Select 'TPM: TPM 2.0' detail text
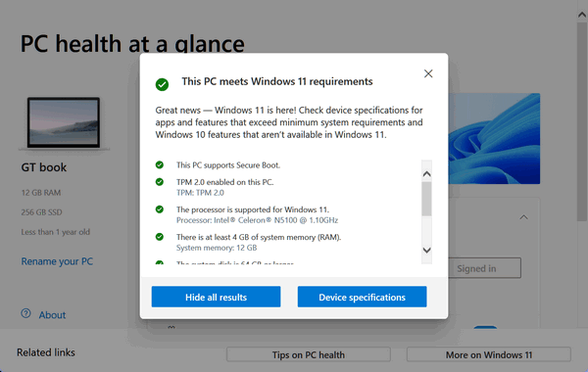Image resolution: width=588 pixels, height=372 pixels. (200, 193)
